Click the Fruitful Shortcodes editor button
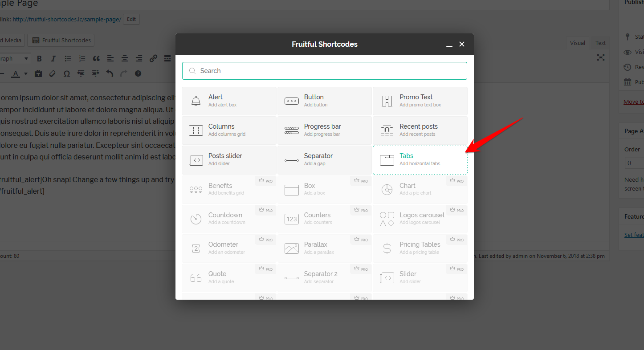 point(61,40)
